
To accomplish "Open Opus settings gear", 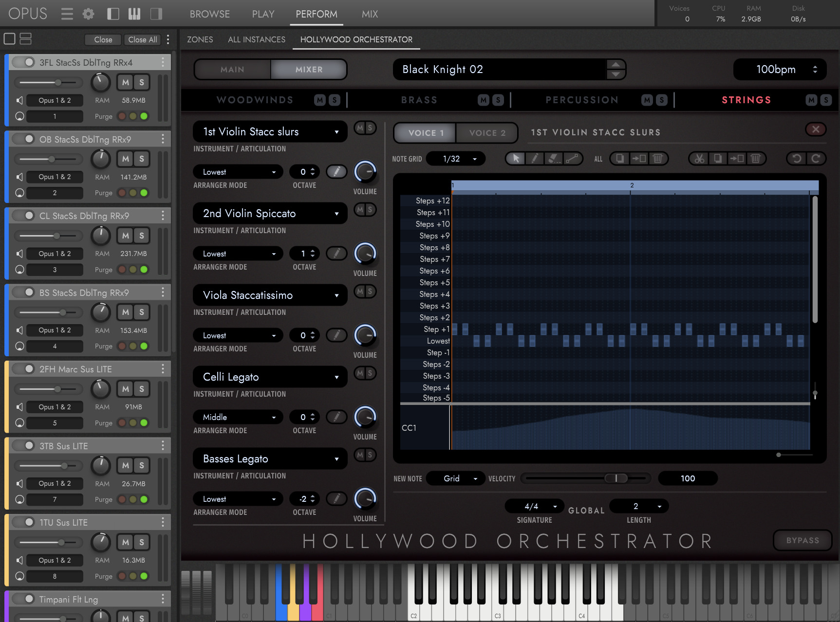I will [x=88, y=14].
